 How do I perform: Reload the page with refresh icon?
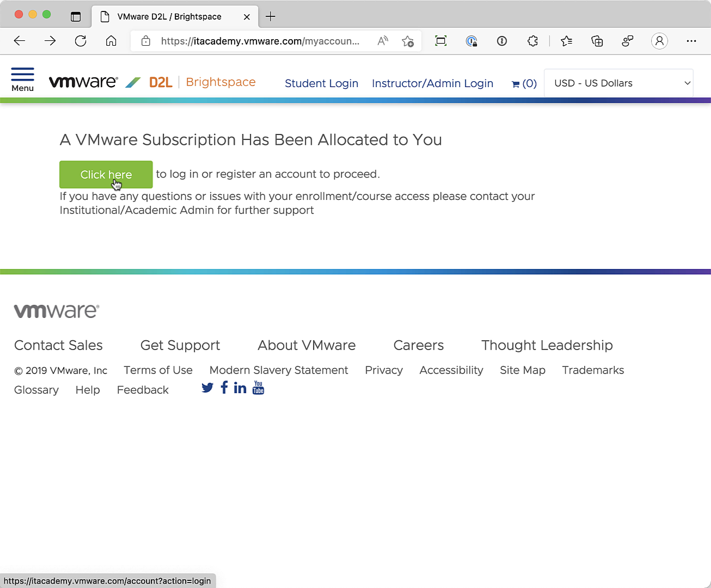tap(81, 41)
